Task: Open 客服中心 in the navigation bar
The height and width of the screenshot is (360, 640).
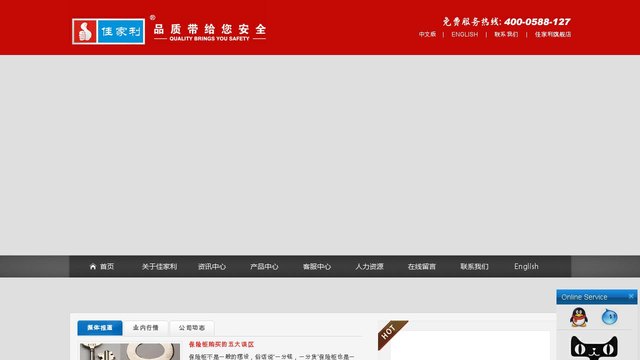Action: (317, 267)
